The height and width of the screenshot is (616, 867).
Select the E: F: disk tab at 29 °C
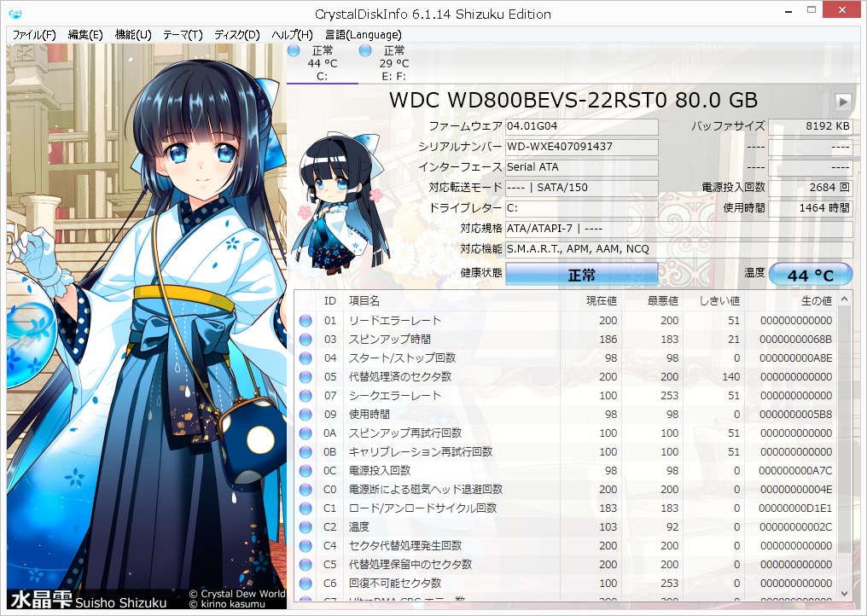pos(393,64)
